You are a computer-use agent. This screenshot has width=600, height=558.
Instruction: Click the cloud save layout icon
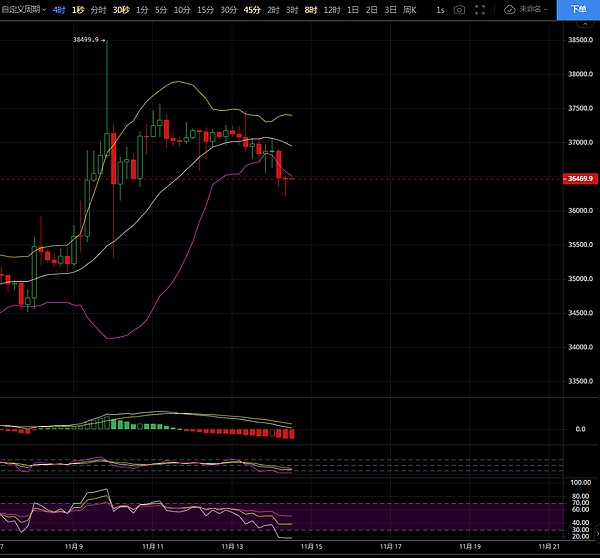tap(510, 9)
